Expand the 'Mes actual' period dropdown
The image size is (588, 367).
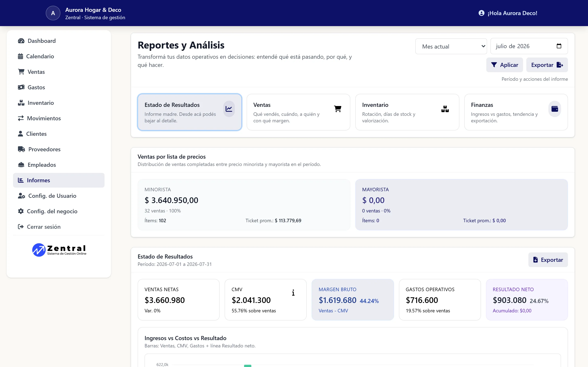(x=451, y=46)
